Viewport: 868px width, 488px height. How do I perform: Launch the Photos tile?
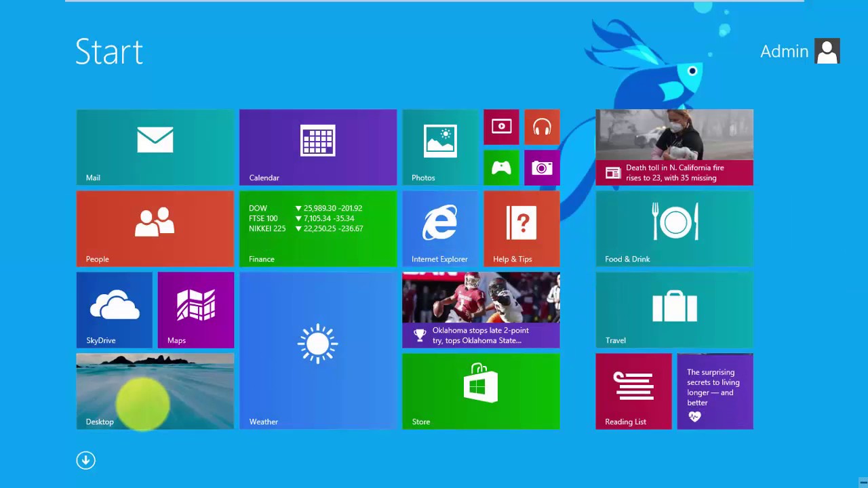click(440, 147)
